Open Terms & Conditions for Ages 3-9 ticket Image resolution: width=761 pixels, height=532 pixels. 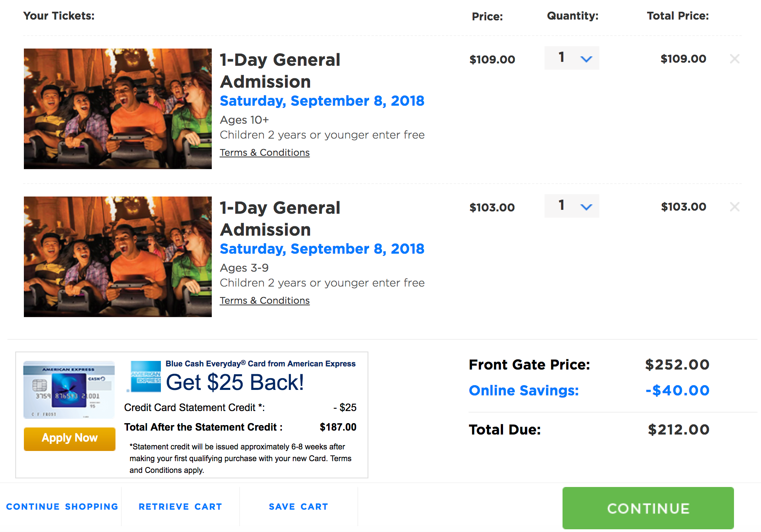pos(265,301)
